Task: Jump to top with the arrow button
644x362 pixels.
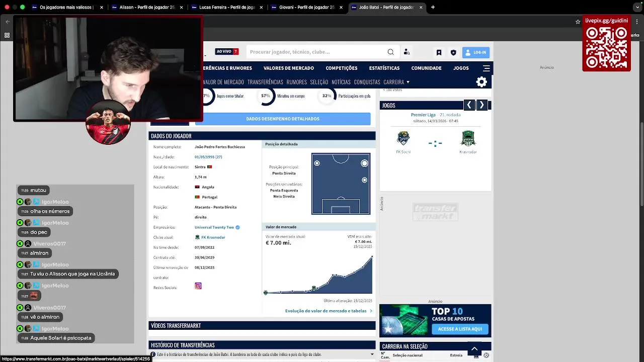Action: tap(474, 348)
